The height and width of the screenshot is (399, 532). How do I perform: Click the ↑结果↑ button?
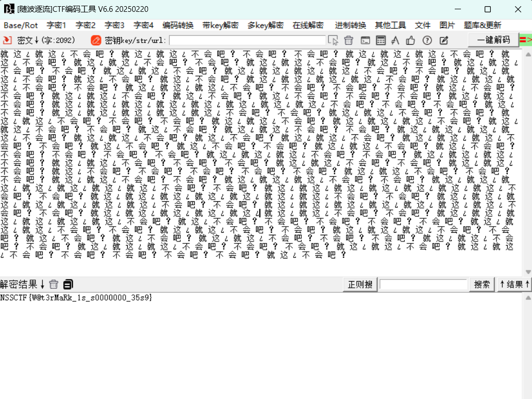coord(514,284)
